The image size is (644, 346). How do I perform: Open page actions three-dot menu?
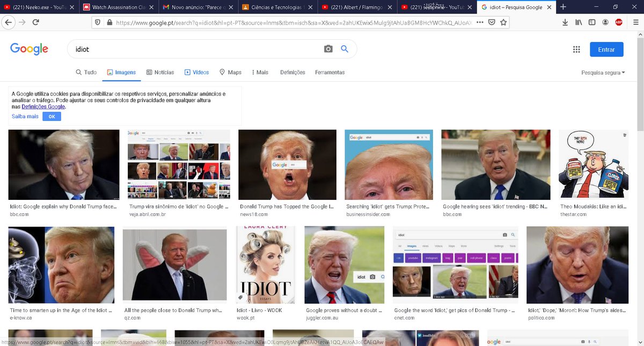[x=479, y=23]
